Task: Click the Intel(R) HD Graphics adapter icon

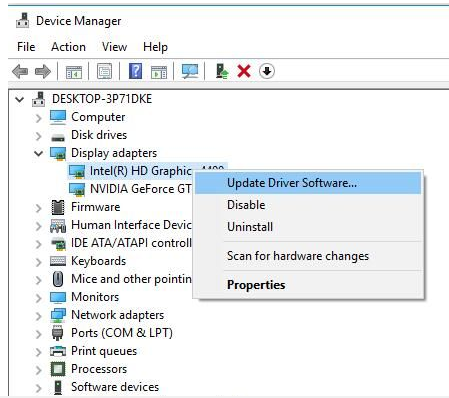Action: pyautogui.click(x=77, y=172)
